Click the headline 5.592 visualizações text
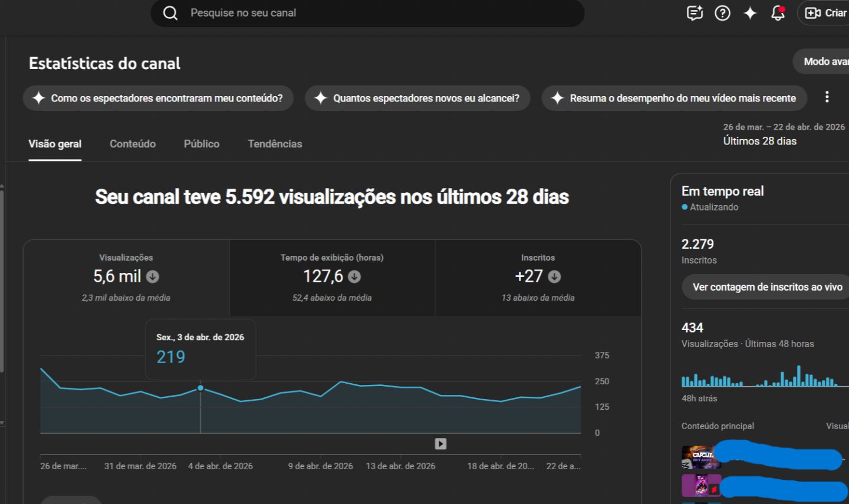The height and width of the screenshot is (504, 849). [x=332, y=197]
